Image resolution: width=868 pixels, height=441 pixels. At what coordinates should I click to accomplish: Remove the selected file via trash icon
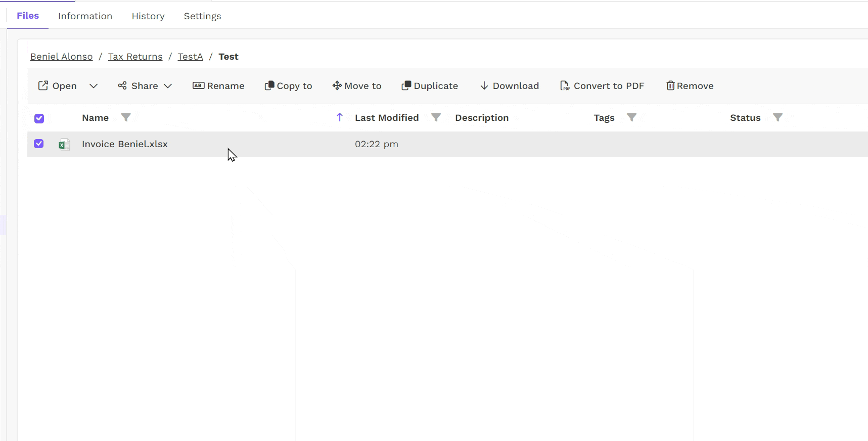670,86
